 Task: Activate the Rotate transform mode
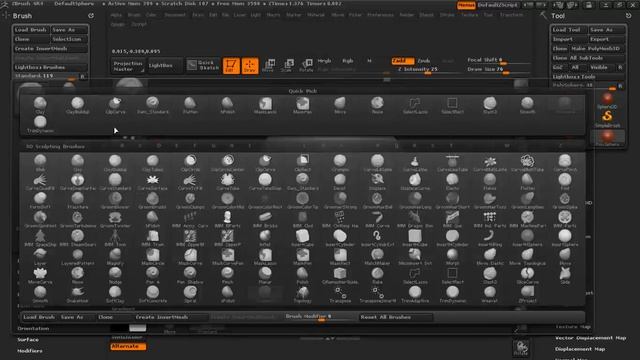[x=307, y=65]
